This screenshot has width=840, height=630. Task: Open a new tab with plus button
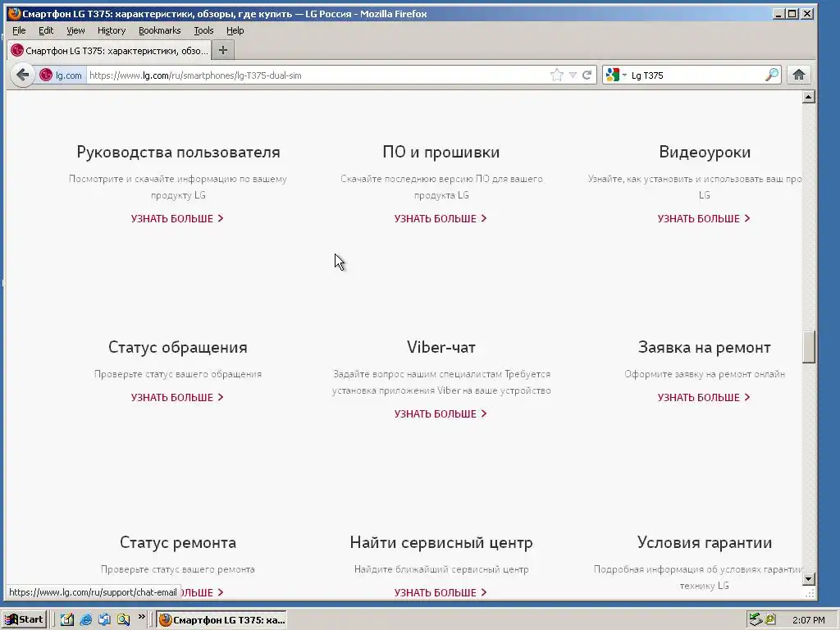tap(223, 50)
